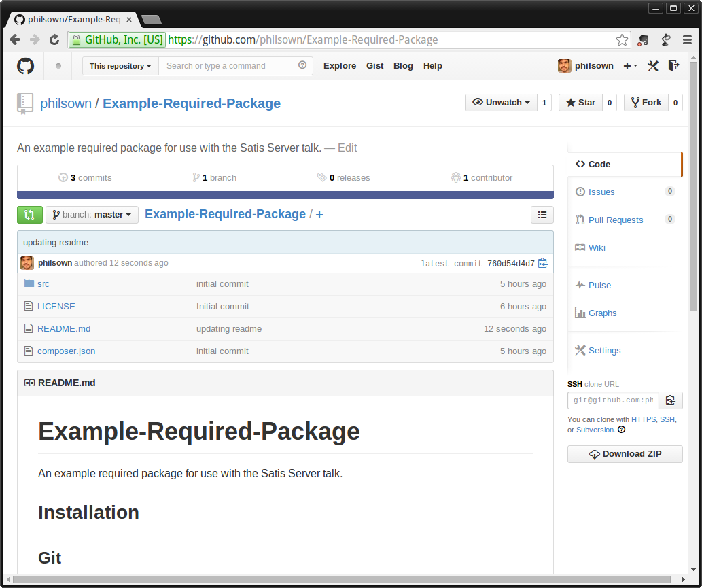The image size is (702, 588).
Task: Toggle the file list view icon
Action: 542,215
